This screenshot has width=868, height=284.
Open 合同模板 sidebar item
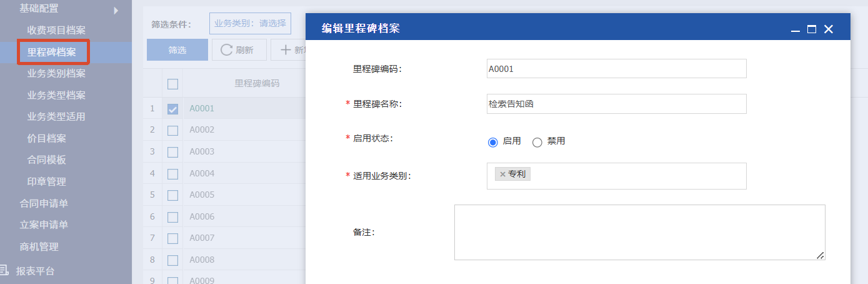pyautogui.click(x=47, y=160)
